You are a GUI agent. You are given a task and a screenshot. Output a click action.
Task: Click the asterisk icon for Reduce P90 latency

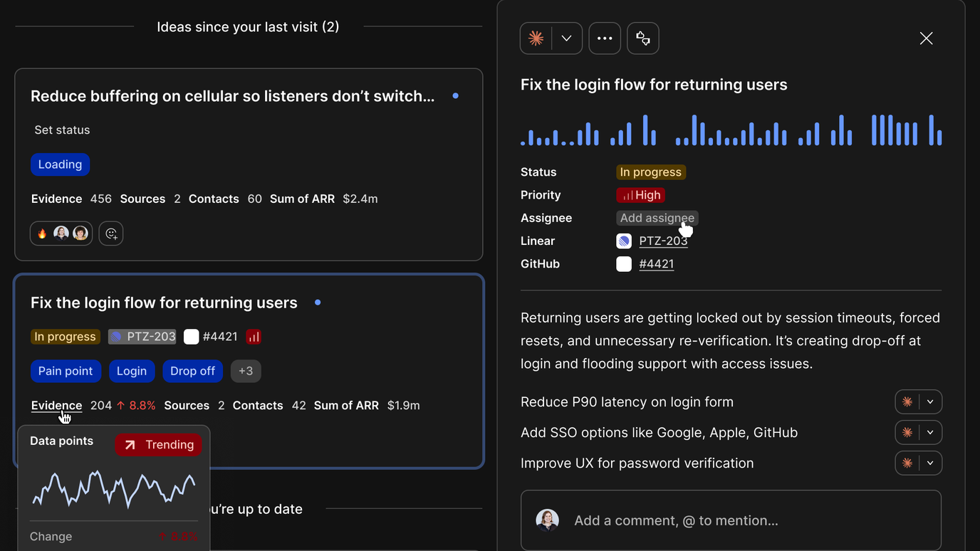[907, 402]
